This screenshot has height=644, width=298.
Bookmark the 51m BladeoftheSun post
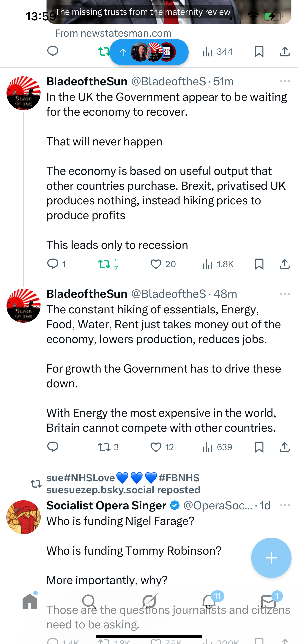(259, 264)
